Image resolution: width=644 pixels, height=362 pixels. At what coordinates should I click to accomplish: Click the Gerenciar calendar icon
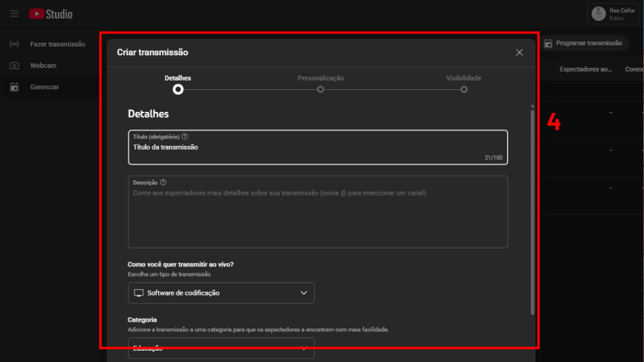click(x=14, y=87)
